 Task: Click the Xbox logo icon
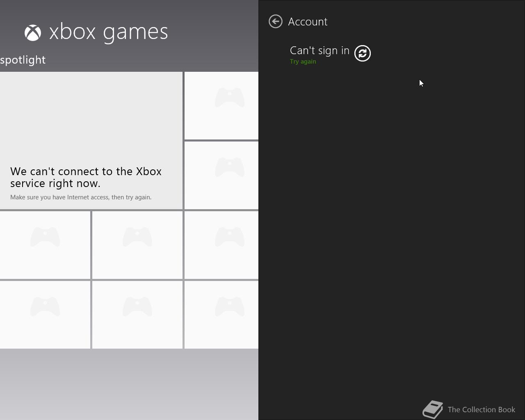[33, 33]
